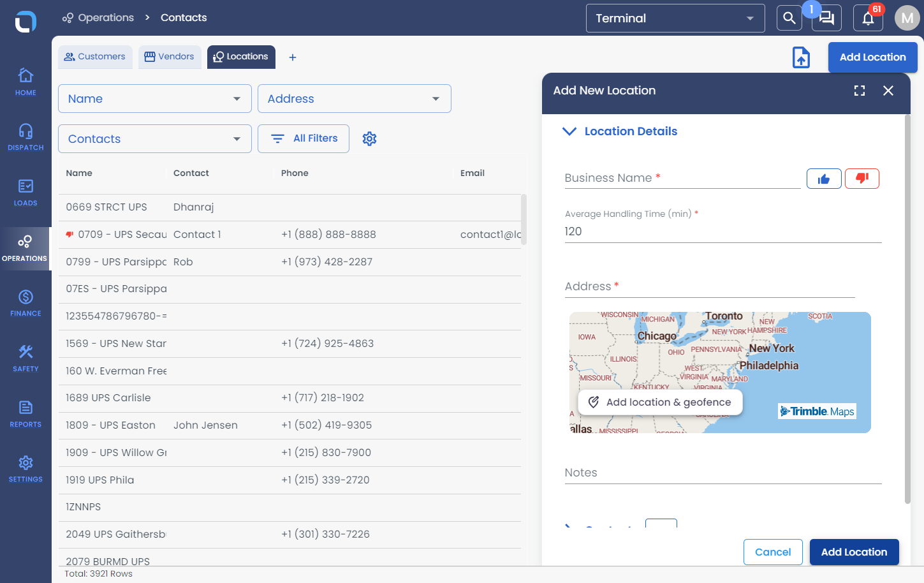This screenshot has width=924, height=583.
Task: Click Cancel in the location panel
Action: point(773,552)
